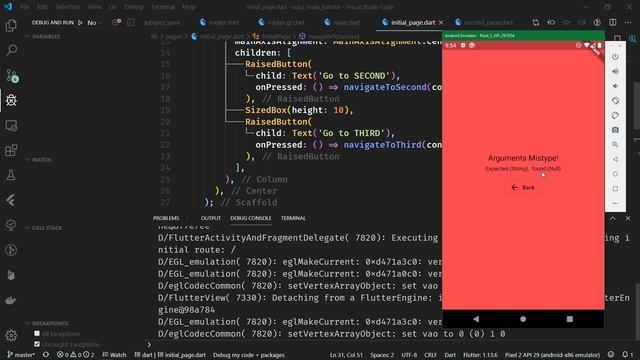Click the feedback smiley in status bar

(x=611, y=355)
